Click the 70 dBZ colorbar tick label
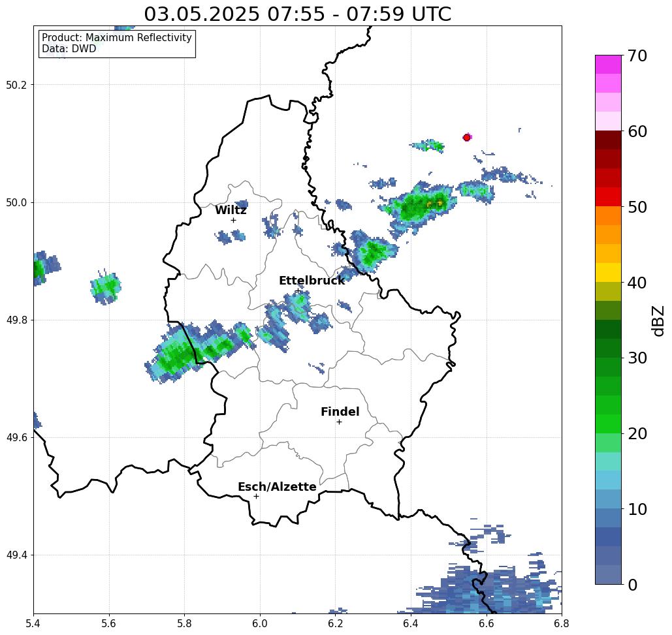 click(637, 55)
